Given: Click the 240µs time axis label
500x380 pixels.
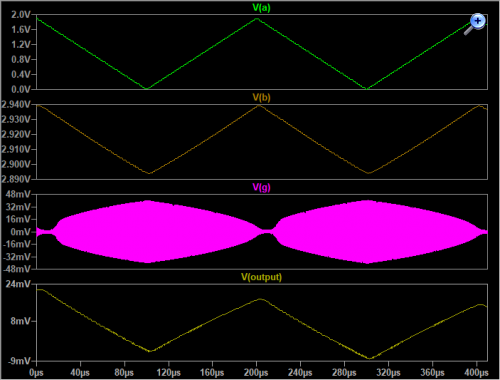Looking at the screenshot, I should (x=300, y=373).
